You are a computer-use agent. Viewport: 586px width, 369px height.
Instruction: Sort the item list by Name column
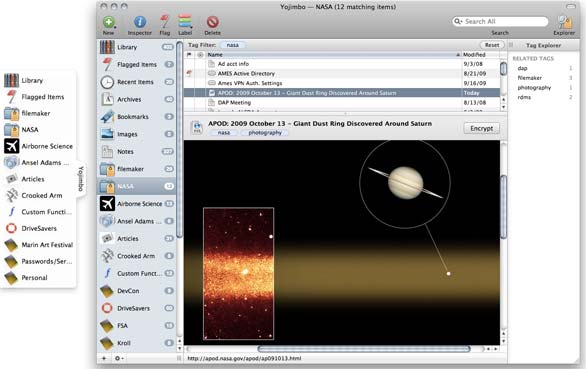point(334,55)
